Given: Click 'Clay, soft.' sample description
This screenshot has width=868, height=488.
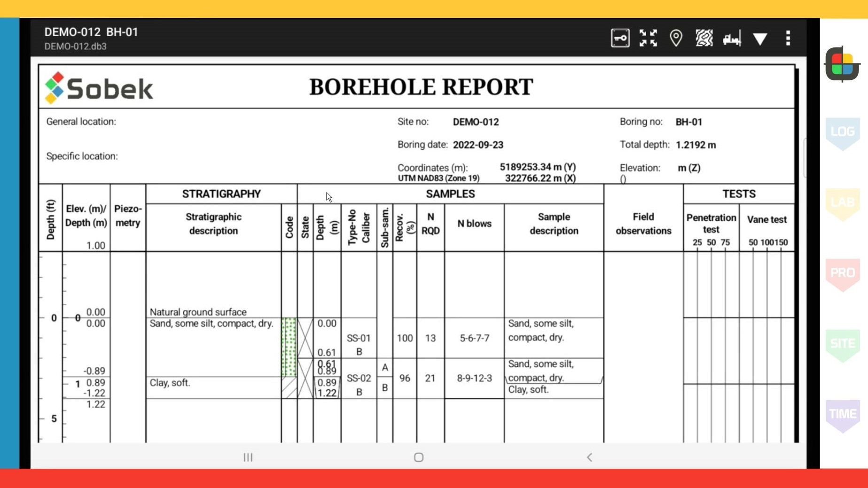Looking at the screenshot, I should click(x=528, y=389).
